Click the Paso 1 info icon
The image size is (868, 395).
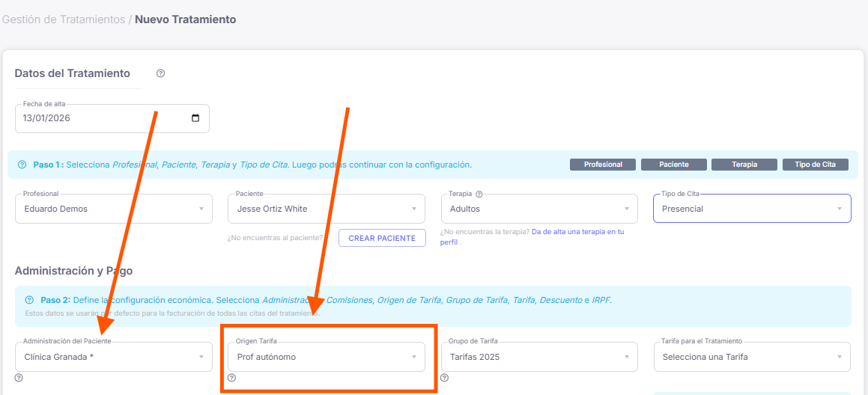22,165
